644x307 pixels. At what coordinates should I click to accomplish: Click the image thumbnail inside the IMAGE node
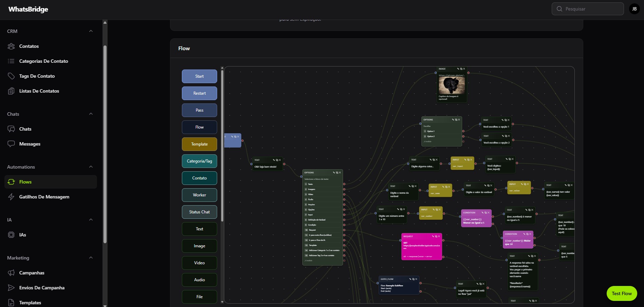coord(452,85)
